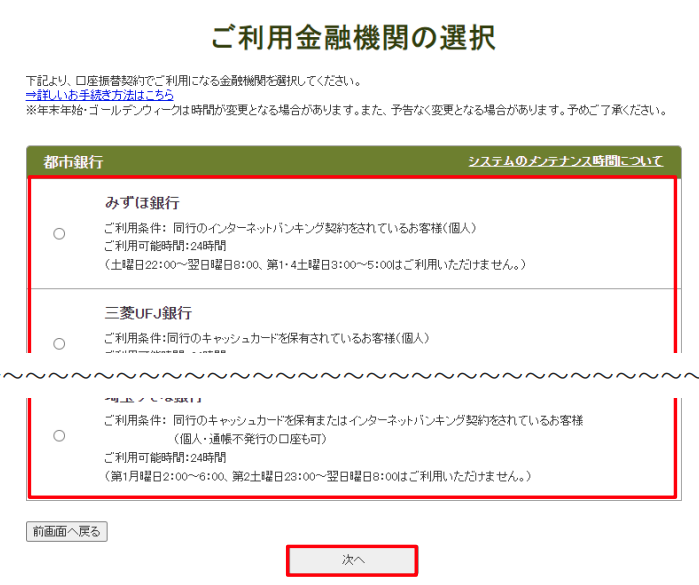Click the 個人・通帳不発行の口座も可 note
The image size is (699, 585).
coord(250,439)
